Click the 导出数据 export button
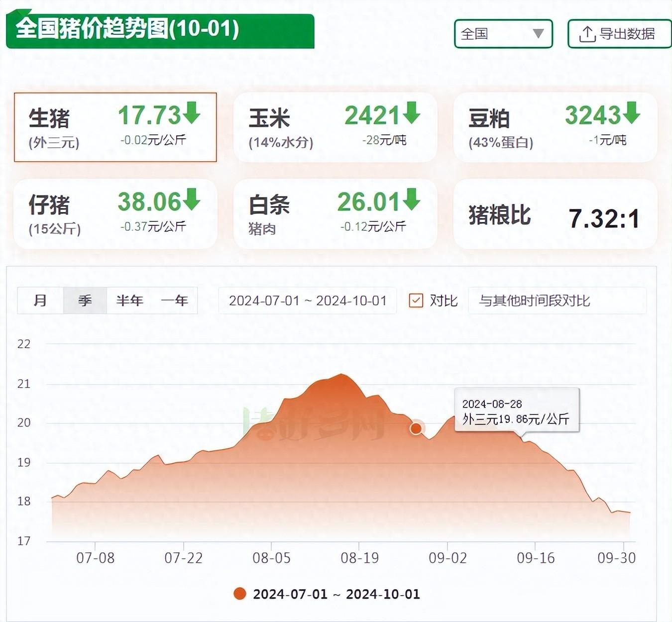Viewport: 672px width, 622px height. pos(619,34)
